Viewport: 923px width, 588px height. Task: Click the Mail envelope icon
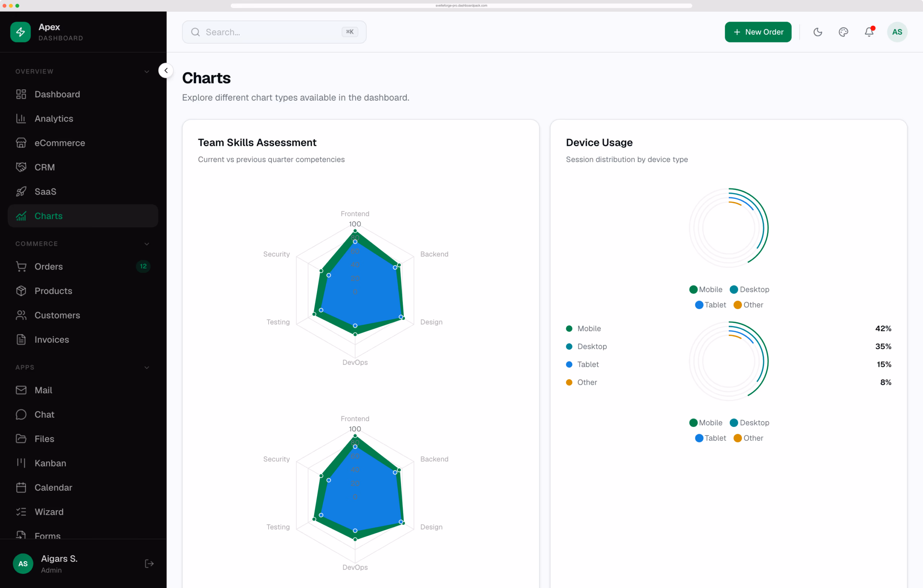[21, 390]
